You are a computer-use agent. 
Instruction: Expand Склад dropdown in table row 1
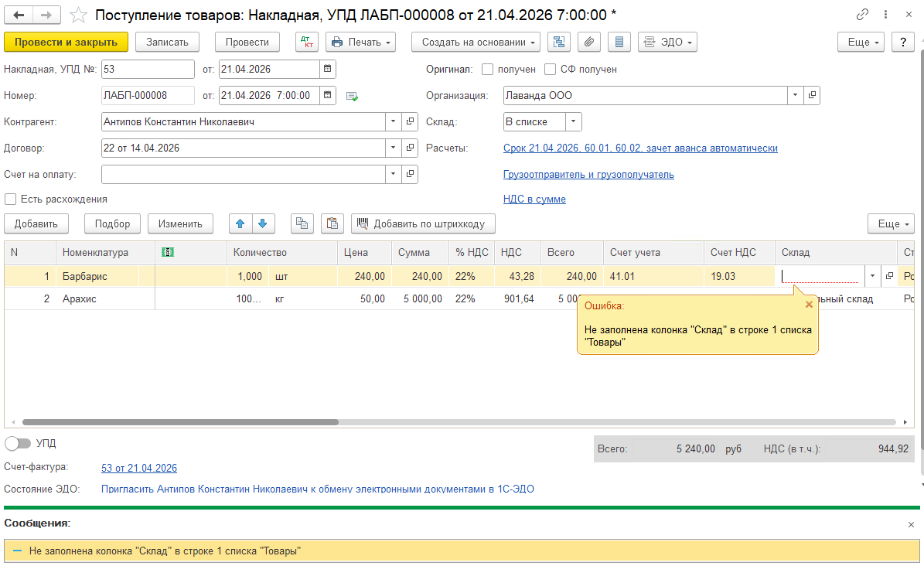pos(873,276)
